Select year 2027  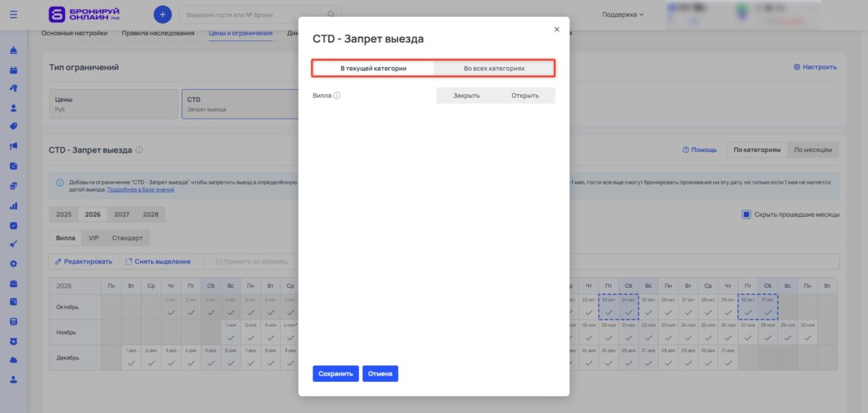[x=122, y=214]
